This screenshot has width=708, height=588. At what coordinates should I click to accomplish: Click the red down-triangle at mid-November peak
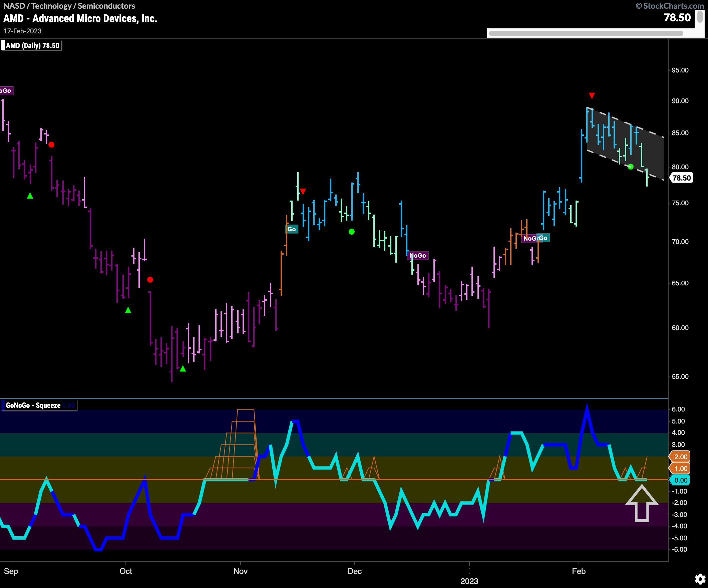[303, 192]
